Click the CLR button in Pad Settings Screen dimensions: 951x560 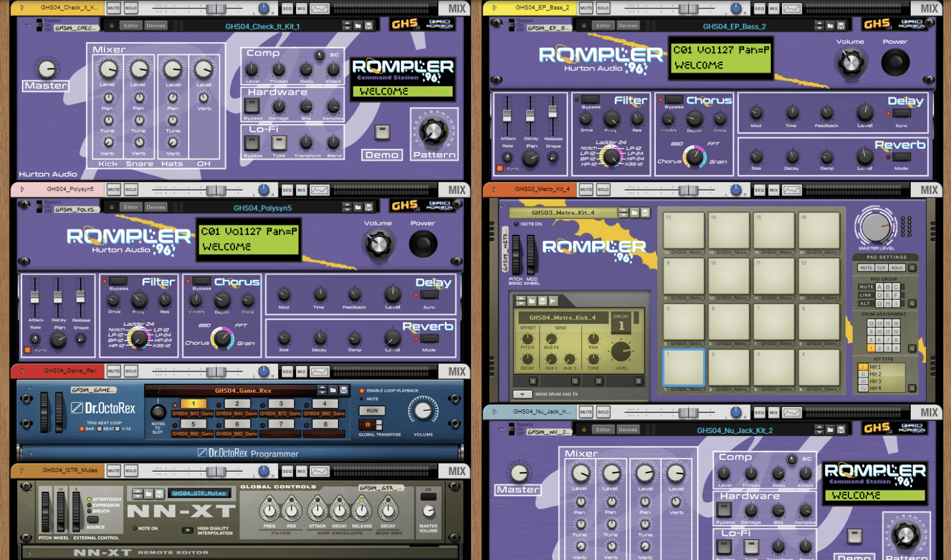[881, 268]
